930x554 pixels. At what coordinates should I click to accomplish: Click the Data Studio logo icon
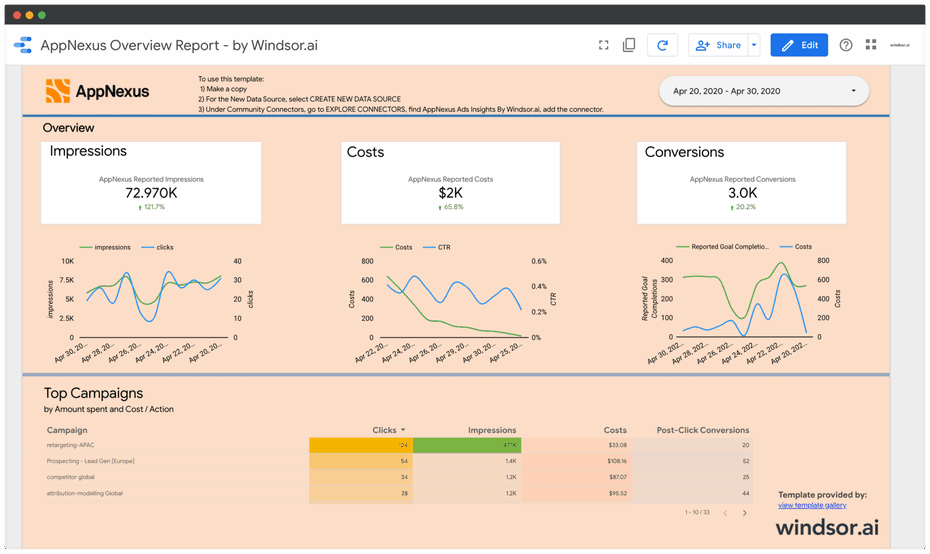pos(23,45)
